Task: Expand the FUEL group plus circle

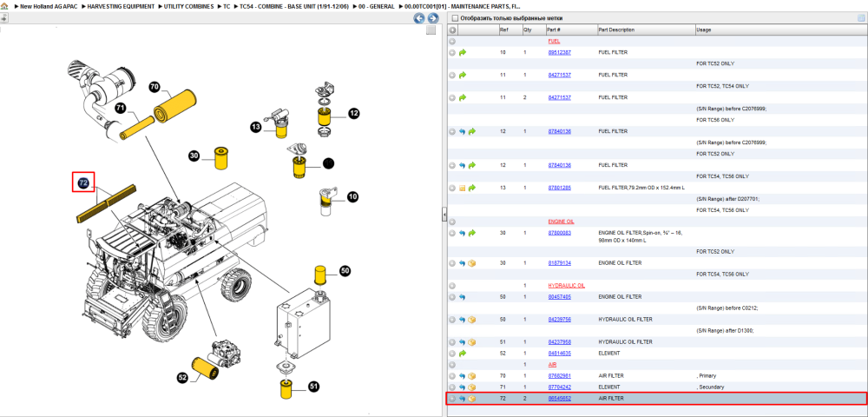Action: tap(452, 42)
